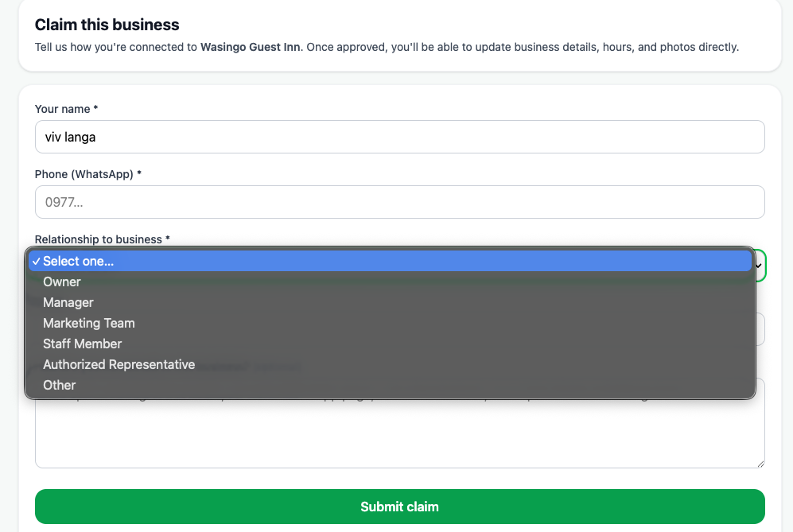Submit the claim with green button

click(x=399, y=507)
